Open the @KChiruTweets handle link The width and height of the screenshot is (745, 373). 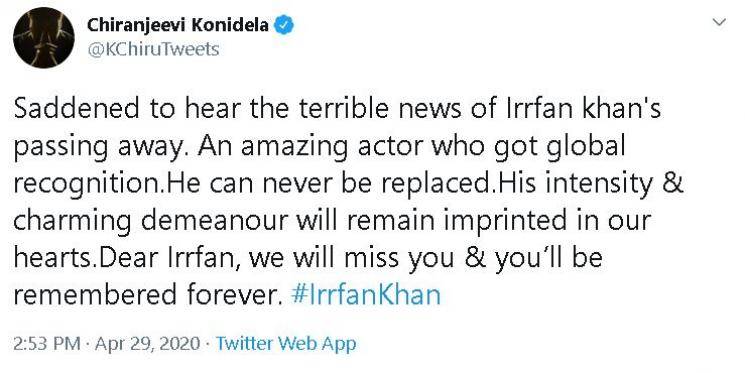pos(153,49)
